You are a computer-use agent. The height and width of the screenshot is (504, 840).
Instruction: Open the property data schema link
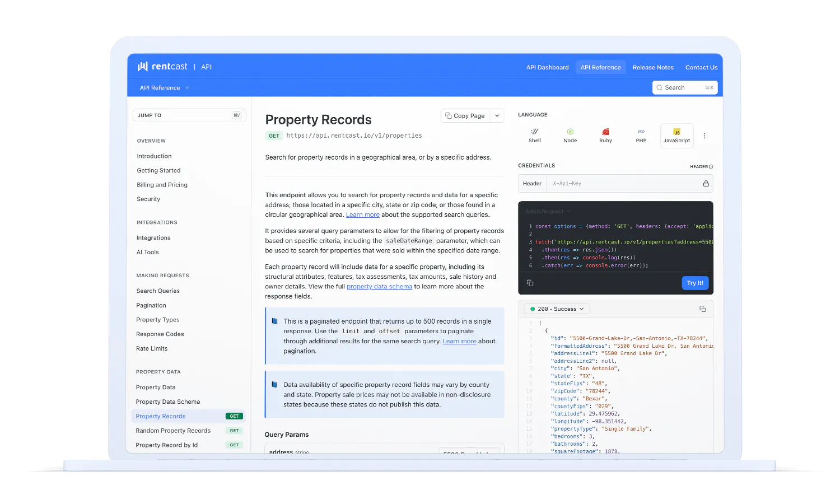point(379,287)
